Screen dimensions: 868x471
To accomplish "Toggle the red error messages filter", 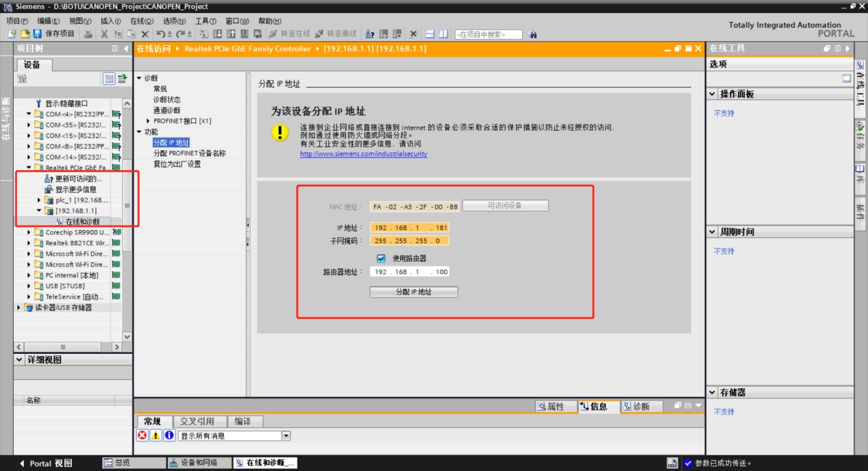I will (141, 435).
